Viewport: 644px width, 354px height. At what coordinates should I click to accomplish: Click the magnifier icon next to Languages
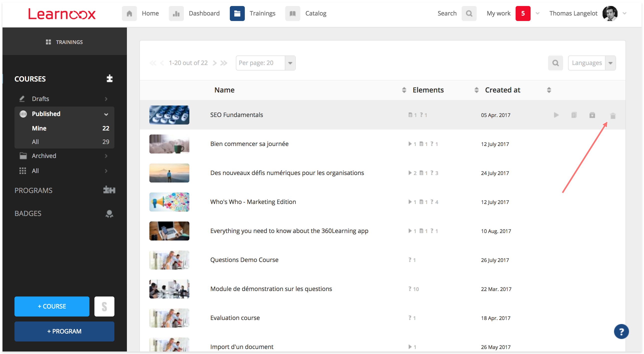point(555,63)
